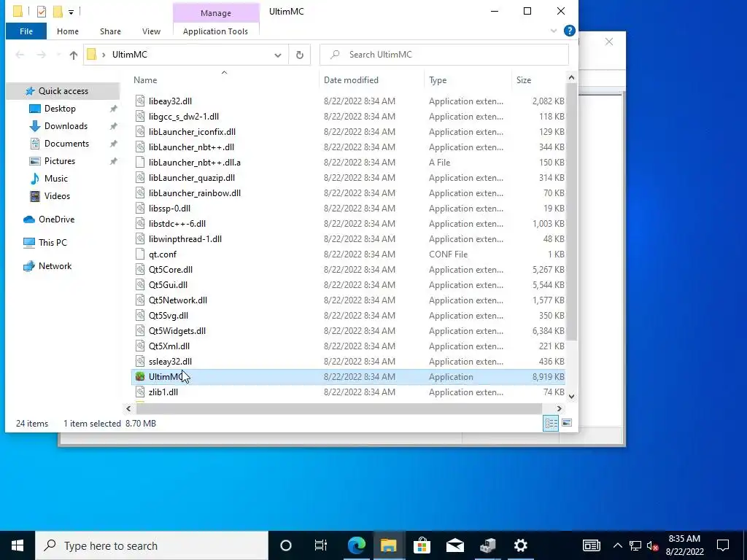This screenshot has height=560, width=747.
Task: Open the Home ribbon tab
Action: [68, 31]
